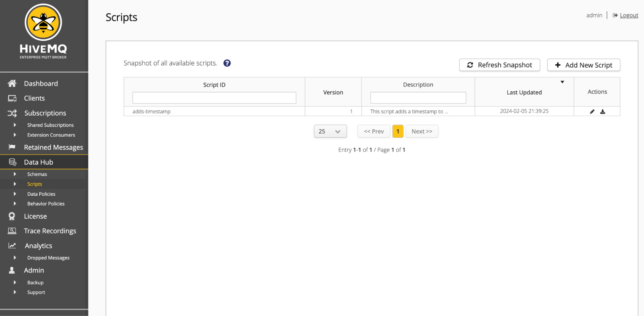Viewport: 644px width, 316px height.
Task: Focus the Description filter field
Action: (x=418, y=98)
